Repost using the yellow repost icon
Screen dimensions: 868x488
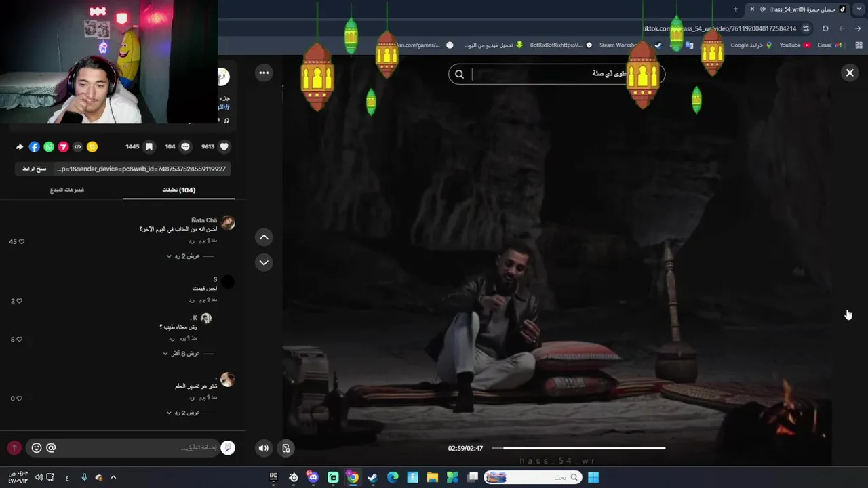pos(92,146)
